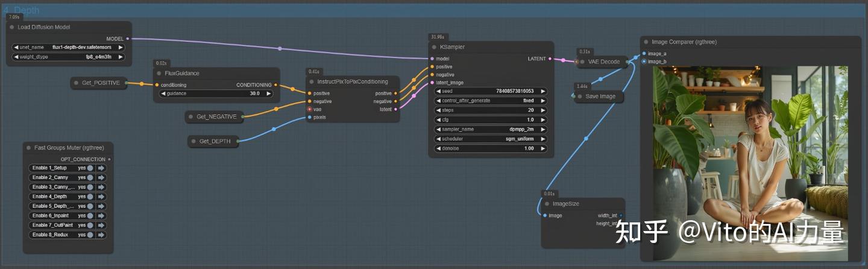Toggle Enable 1_Setup switch
The width and height of the screenshot is (868, 269).
click(x=90, y=168)
